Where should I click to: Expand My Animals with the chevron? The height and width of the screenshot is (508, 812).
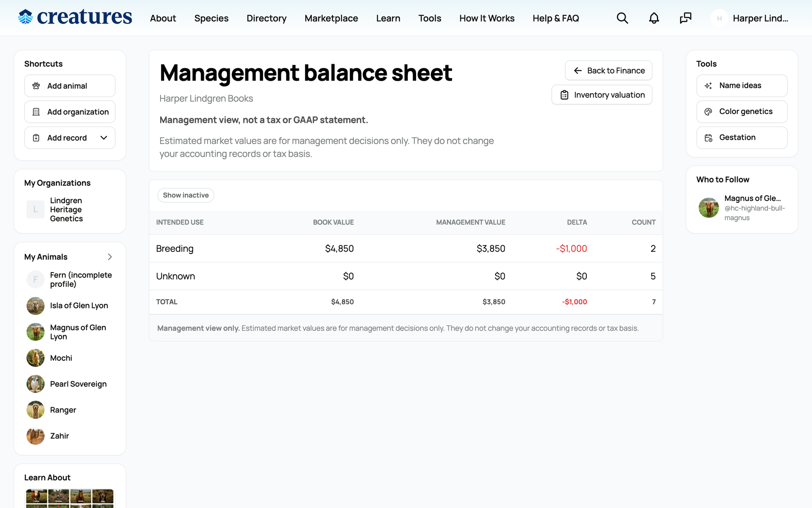click(x=110, y=257)
